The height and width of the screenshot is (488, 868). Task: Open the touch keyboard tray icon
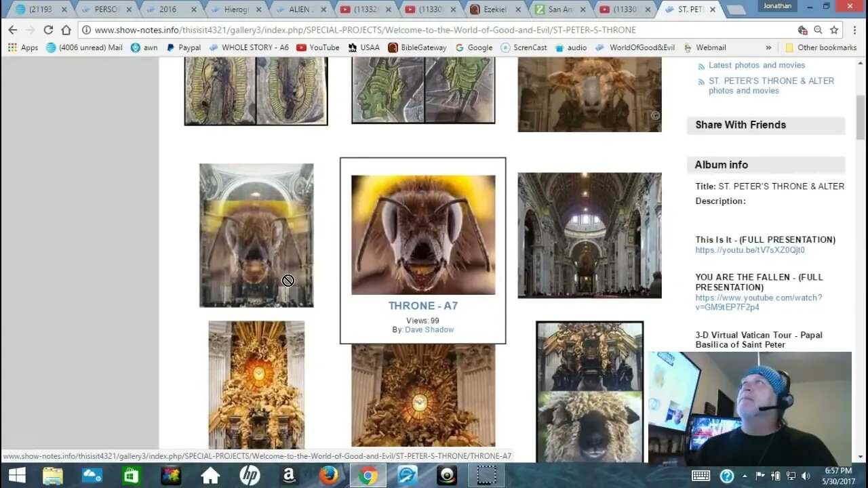(701, 476)
